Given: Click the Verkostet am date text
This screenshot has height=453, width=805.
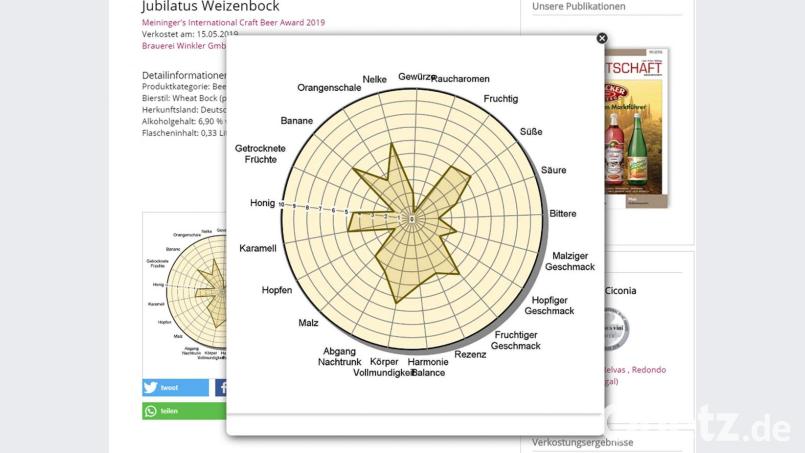Looking at the screenshot, I should (190, 34).
